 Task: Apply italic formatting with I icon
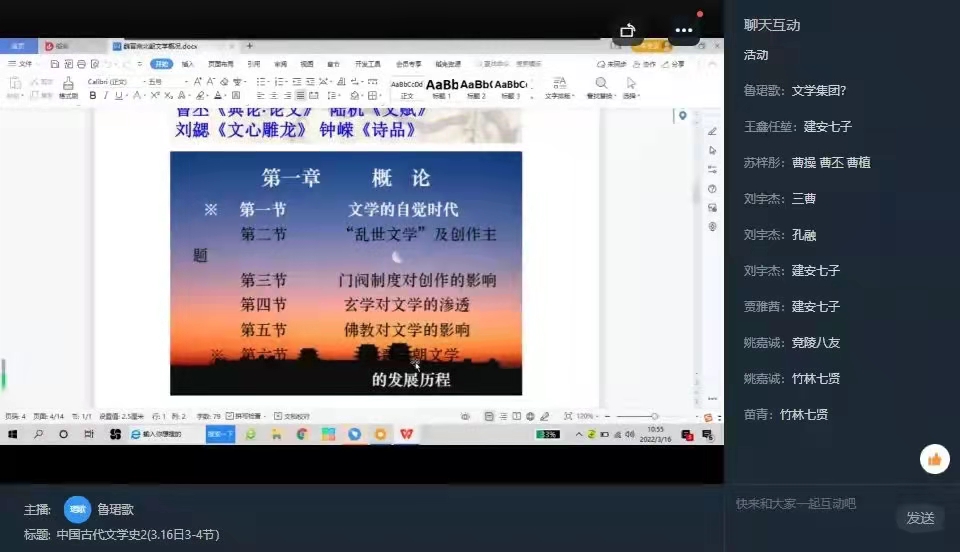tap(105, 95)
